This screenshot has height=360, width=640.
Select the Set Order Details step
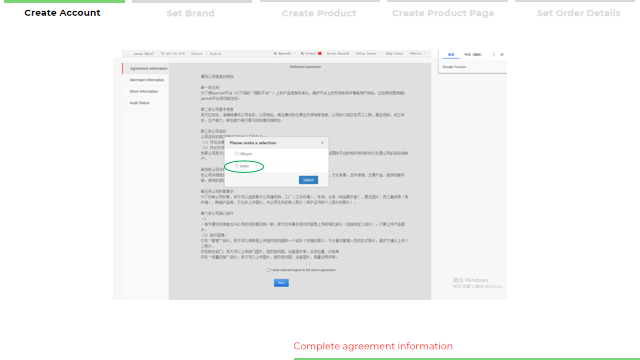(x=578, y=13)
